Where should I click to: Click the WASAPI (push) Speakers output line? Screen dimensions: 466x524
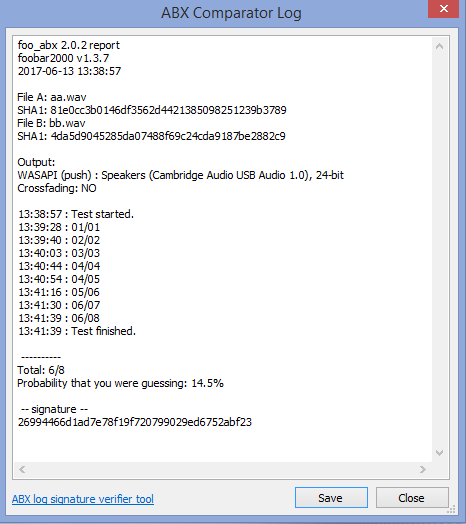(x=181, y=175)
